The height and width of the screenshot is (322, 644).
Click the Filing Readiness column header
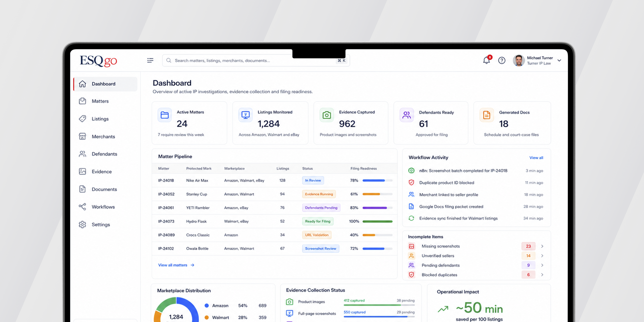point(363,168)
